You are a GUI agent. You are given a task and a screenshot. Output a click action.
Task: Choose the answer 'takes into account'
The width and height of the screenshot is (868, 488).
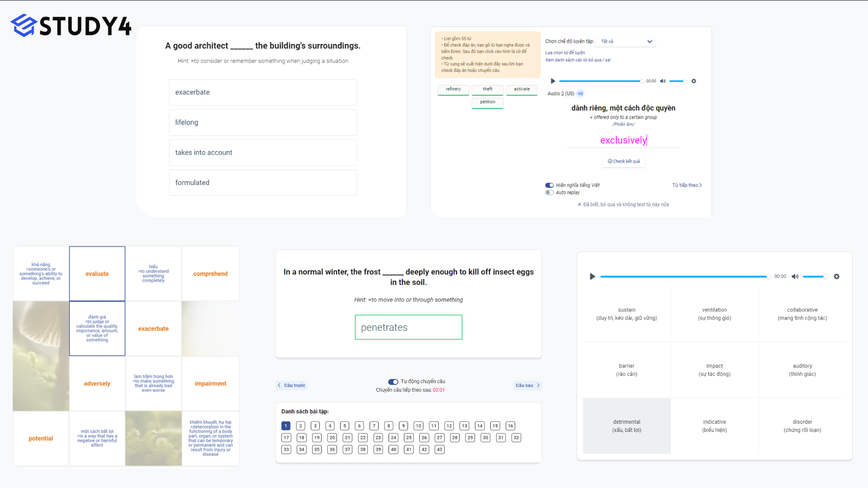coord(263,152)
